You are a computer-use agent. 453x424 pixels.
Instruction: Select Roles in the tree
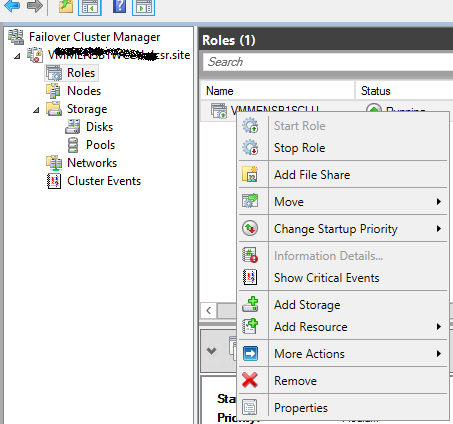81,73
